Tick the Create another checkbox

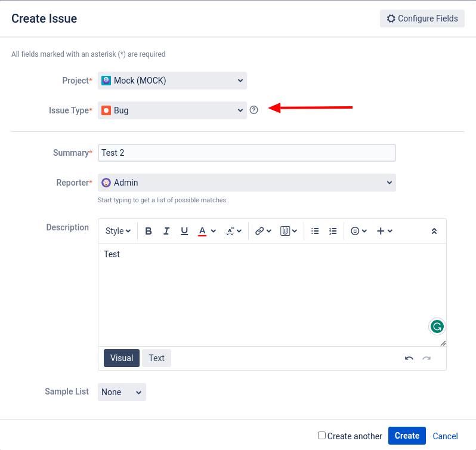click(x=322, y=435)
